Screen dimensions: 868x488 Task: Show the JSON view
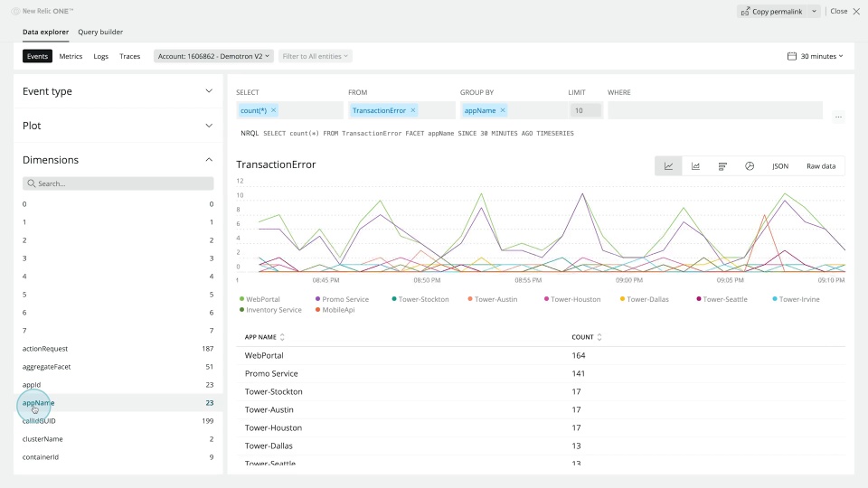780,166
